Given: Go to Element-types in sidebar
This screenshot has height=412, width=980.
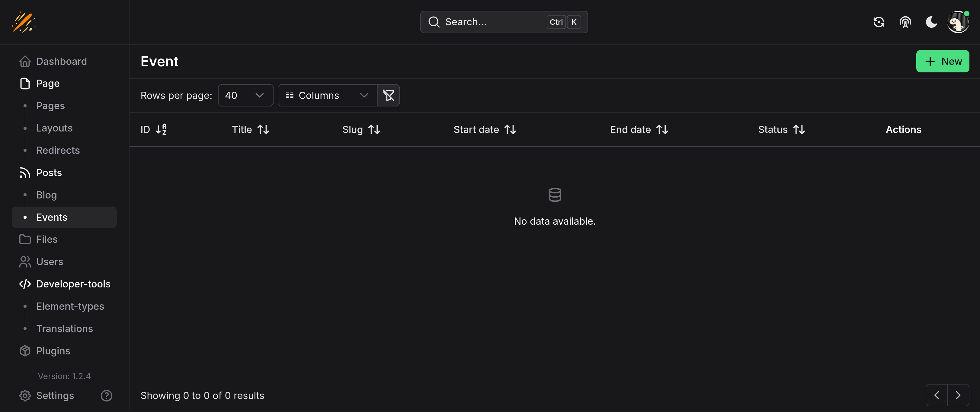Looking at the screenshot, I should click(x=70, y=306).
